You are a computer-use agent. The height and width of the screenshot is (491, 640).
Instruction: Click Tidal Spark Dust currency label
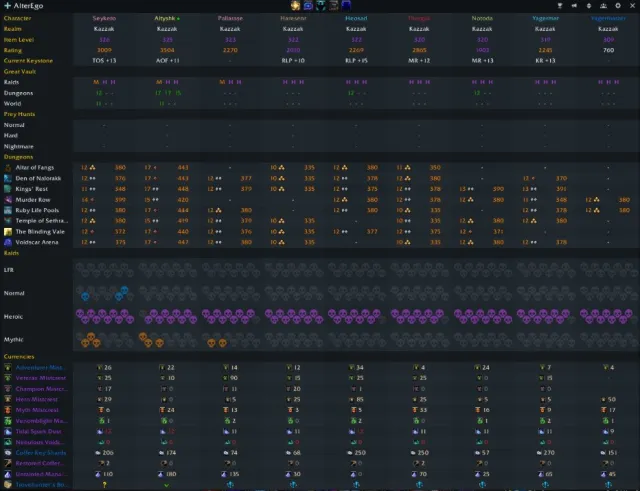38,431
